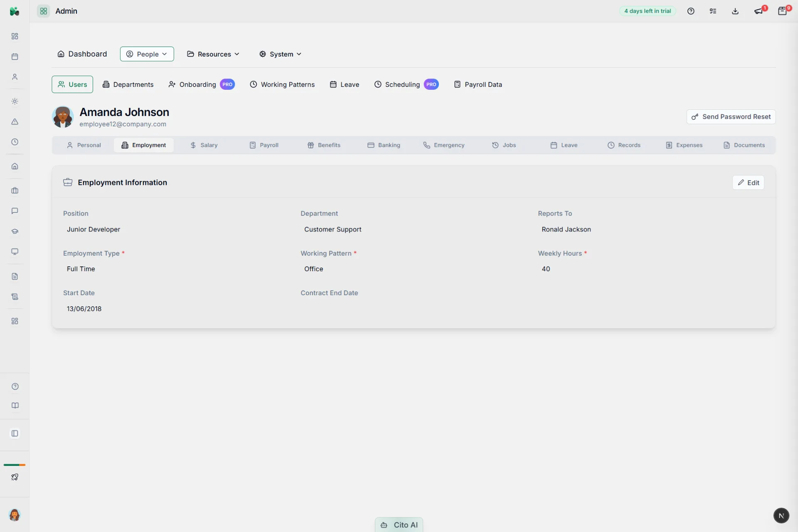Open Payroll Data sub-navigation link
Viewport: 798px width, 532px height.
pos(478,84)
